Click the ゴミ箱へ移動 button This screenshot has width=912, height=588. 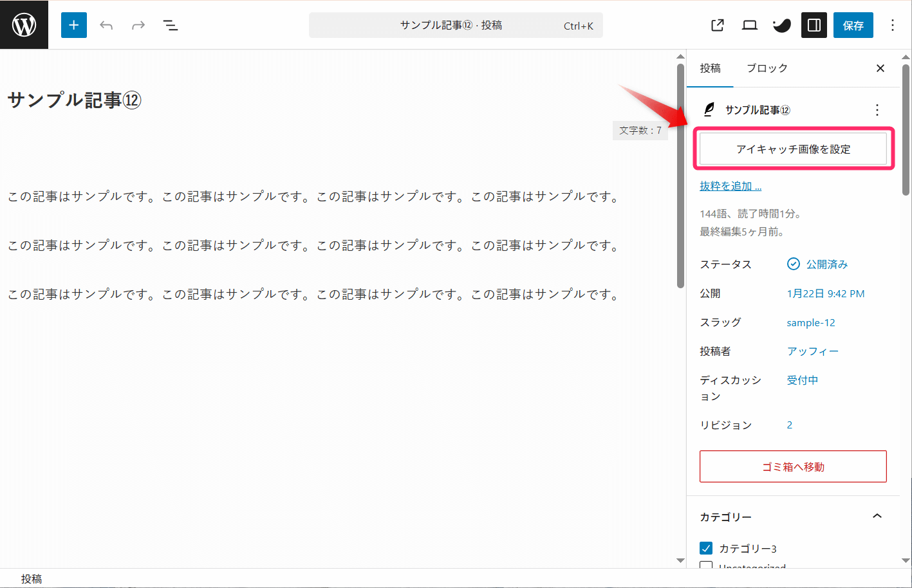tap(793, 466)
